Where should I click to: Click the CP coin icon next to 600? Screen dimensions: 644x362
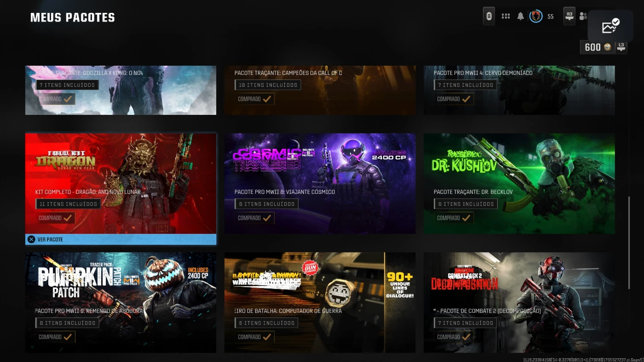(x=608, y=47)
